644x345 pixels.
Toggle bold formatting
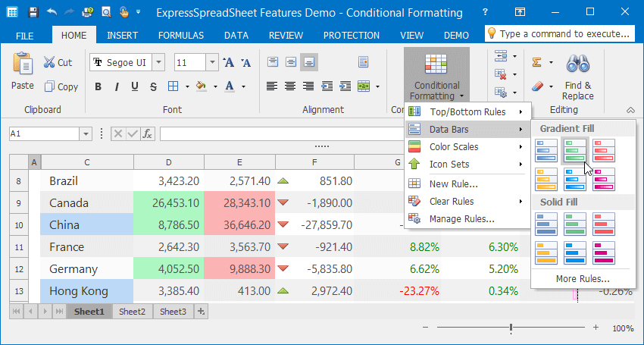pyautogui.click(x=98, y=86)
